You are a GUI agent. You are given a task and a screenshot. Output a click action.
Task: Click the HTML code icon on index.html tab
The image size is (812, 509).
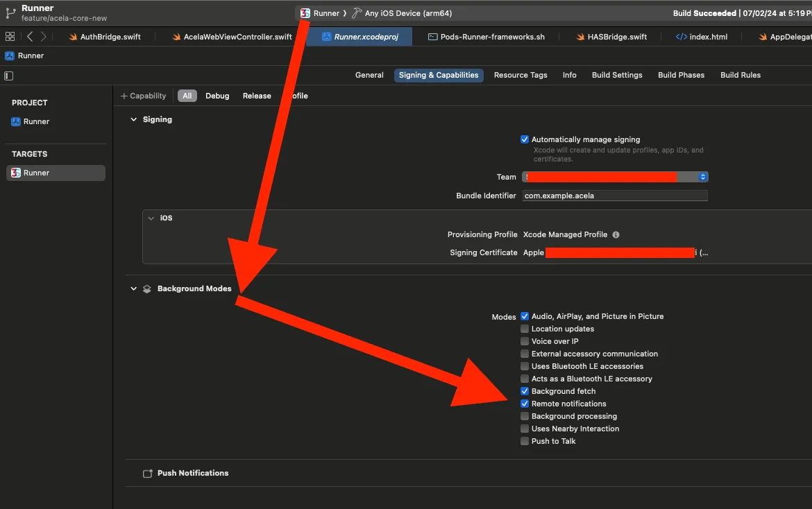tap(682, 37)
